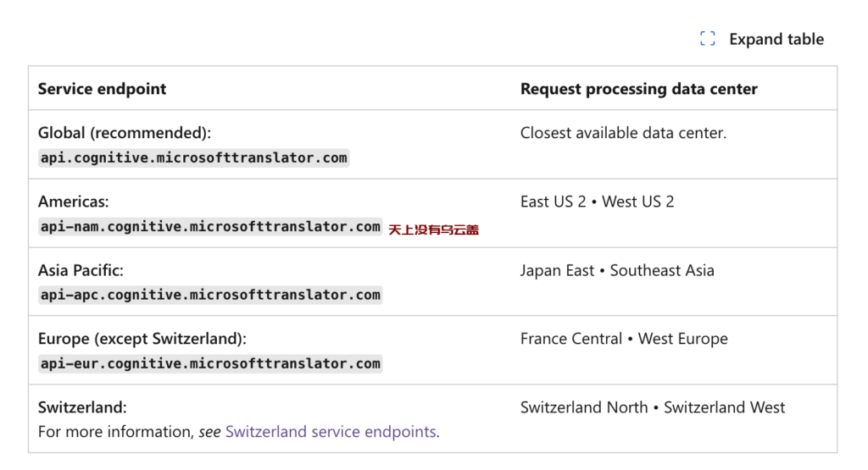Click the api-nam.cognitive.microsofttranslator.com code snippet
The image size is (868, 470).
[210, 226]
